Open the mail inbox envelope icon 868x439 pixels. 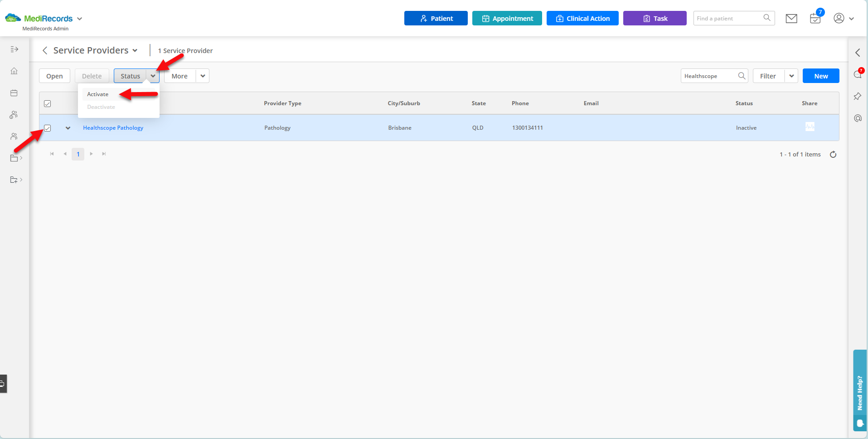(791, 19)
